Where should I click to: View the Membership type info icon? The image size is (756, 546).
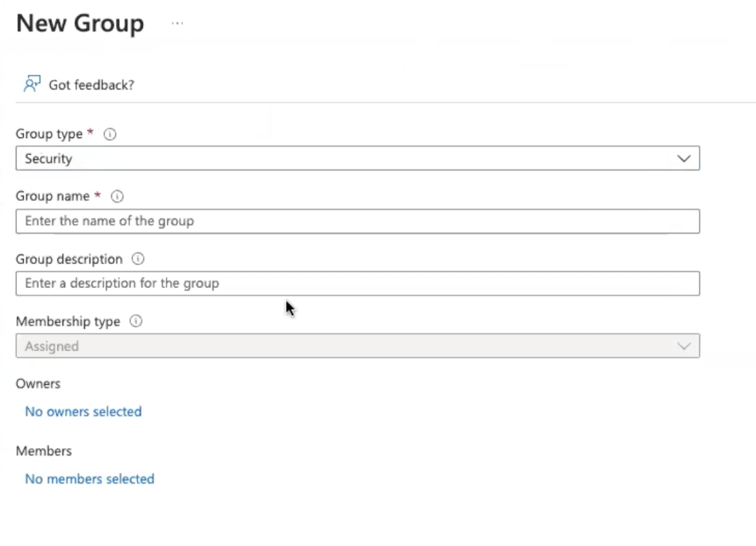[135, 321]
